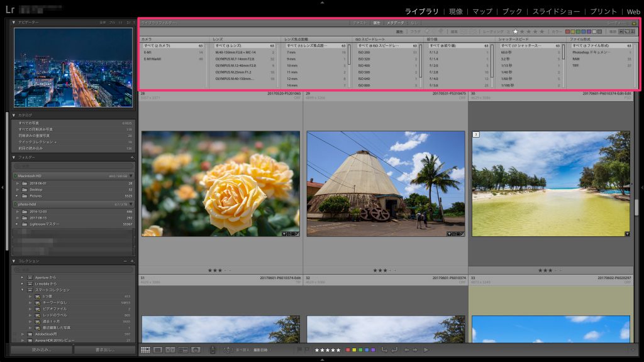
Task: Switch to Loupe view in the toolbar
Action: [158, 349]
